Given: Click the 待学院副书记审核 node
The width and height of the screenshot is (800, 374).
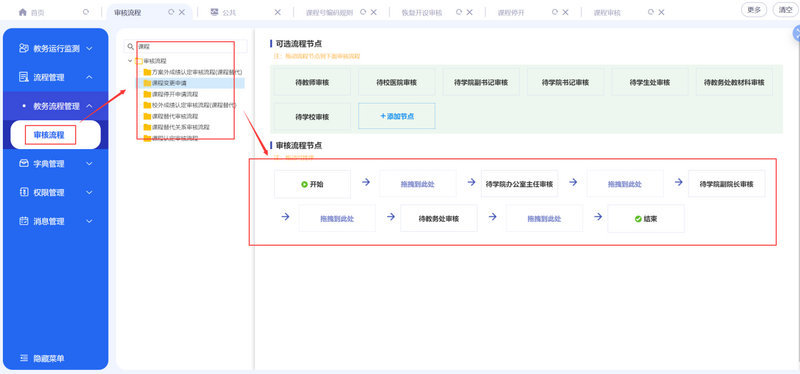Looking at the screenshot, I should (481, 82).
